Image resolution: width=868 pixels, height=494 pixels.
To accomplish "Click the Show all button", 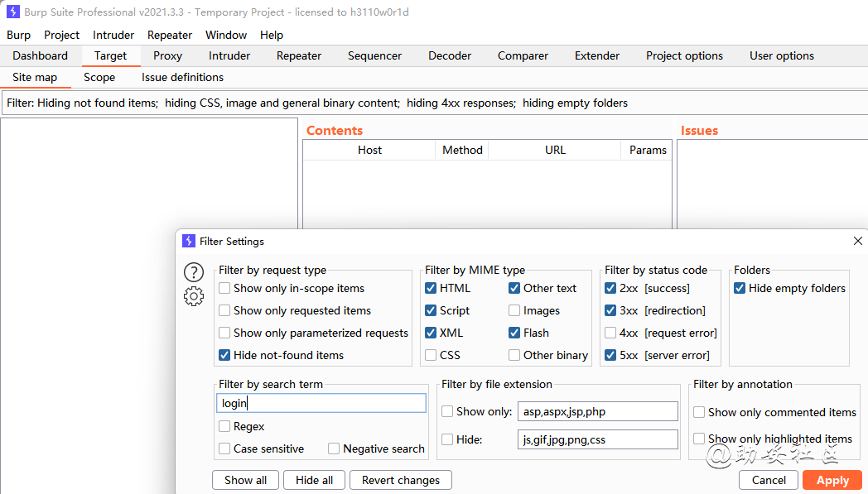I will pos(246,480).
